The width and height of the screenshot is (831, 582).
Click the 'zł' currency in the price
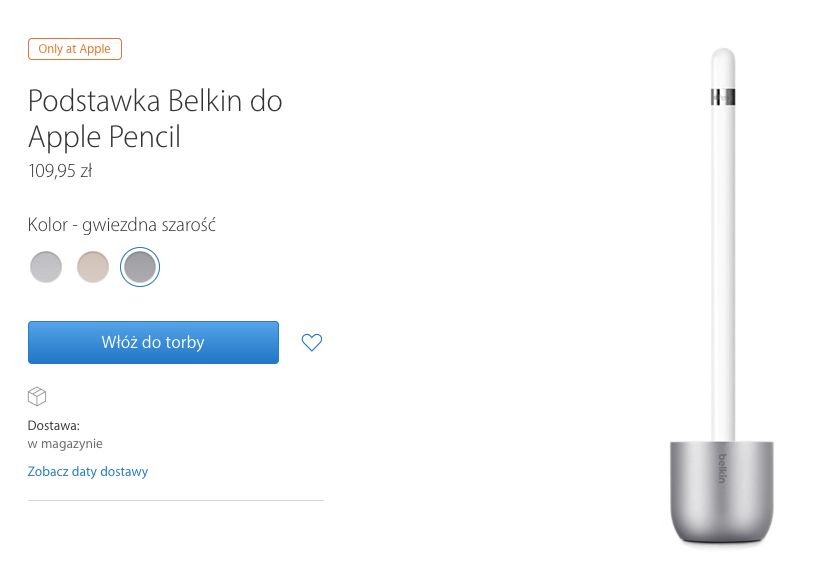pos(85,171)
